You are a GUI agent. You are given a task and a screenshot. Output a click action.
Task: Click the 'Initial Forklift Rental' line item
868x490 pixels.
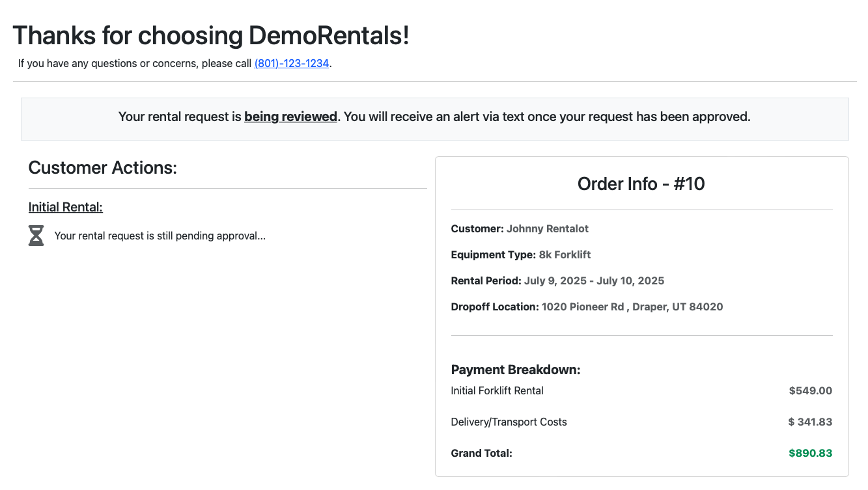[497, 390]
